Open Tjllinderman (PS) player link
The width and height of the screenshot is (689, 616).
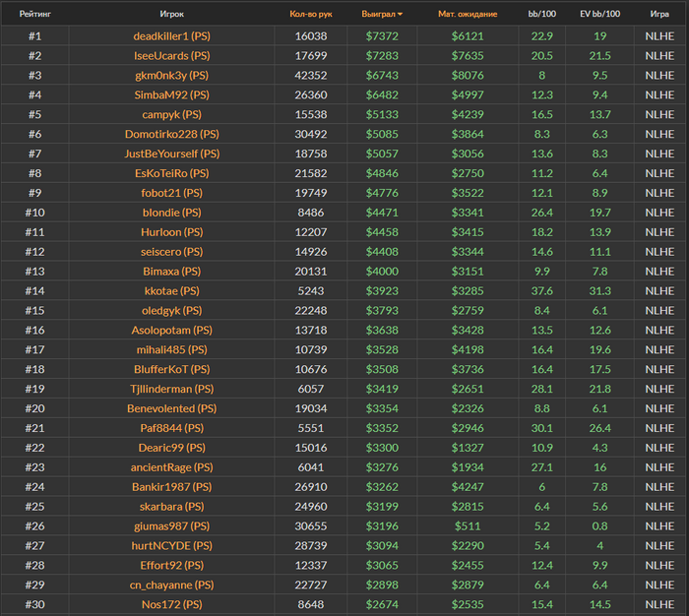click(171, 389)
